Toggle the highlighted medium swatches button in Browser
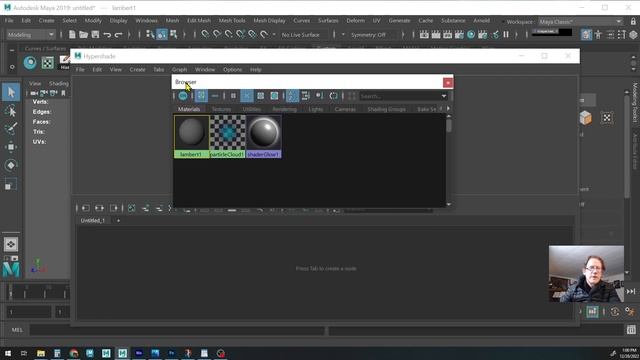This screenshot has width=640, height=360. (x=247, y=96)
